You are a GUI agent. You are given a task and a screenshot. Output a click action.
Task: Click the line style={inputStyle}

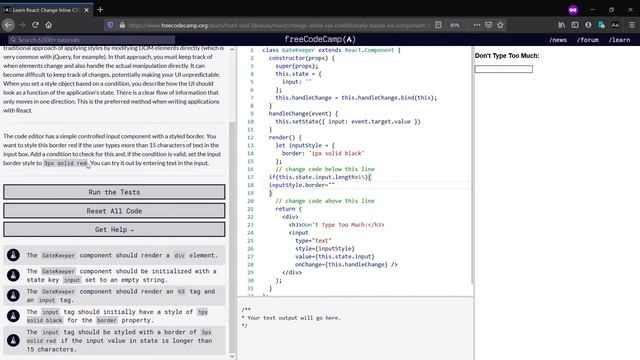(x=325, y=248)
